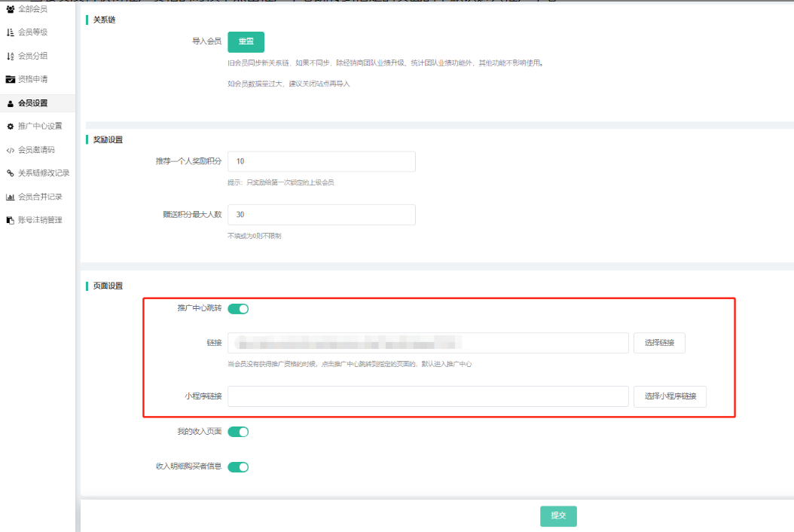Image resolution: width=794 pixels, height=532 pixels.
Task: Open the 选择小程序链接 picker button
Action: 670,396
